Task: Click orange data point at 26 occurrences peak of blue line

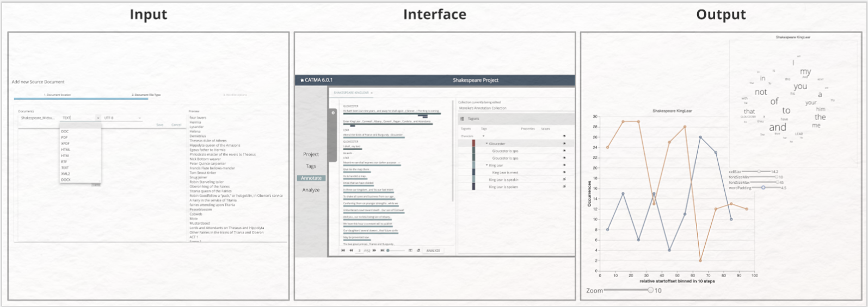Action: click(700, 137)
